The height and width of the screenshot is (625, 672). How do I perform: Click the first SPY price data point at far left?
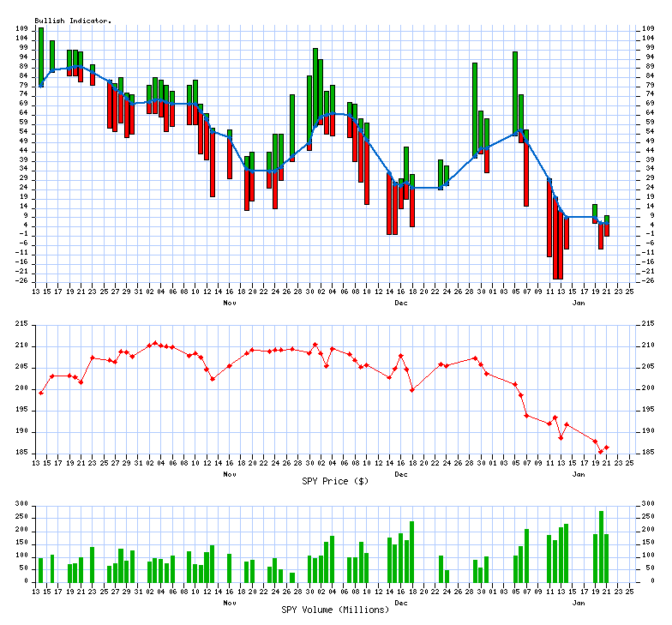(41, 393)
